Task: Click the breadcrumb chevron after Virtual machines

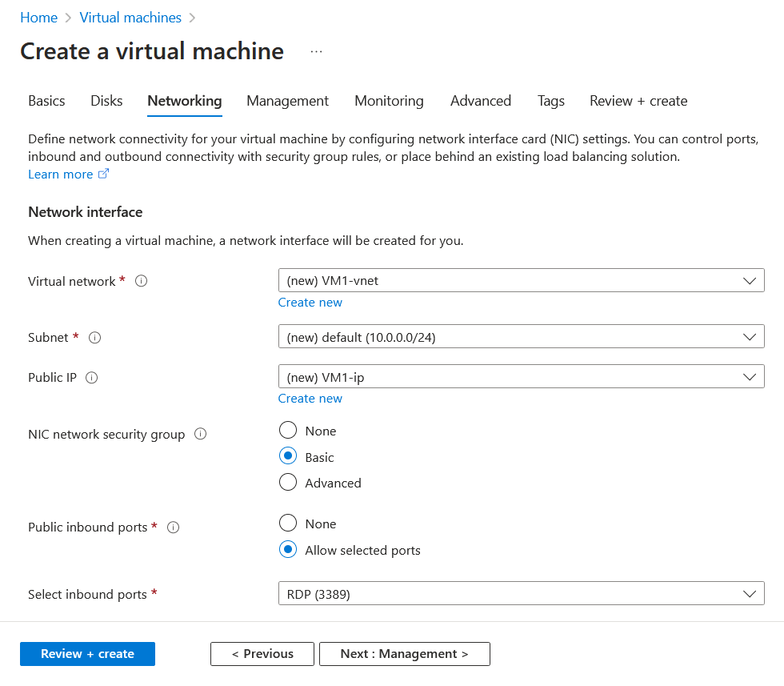Action: pos(192,17)
